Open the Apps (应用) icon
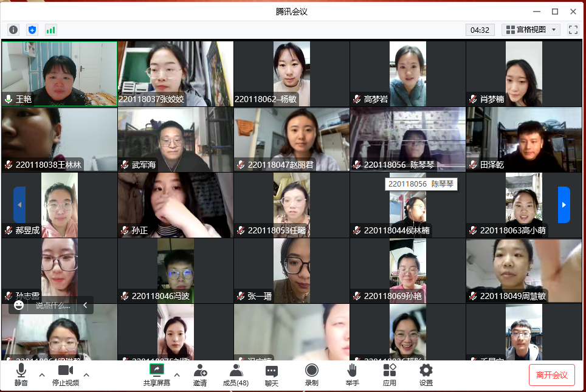 (x=390, y=374)
